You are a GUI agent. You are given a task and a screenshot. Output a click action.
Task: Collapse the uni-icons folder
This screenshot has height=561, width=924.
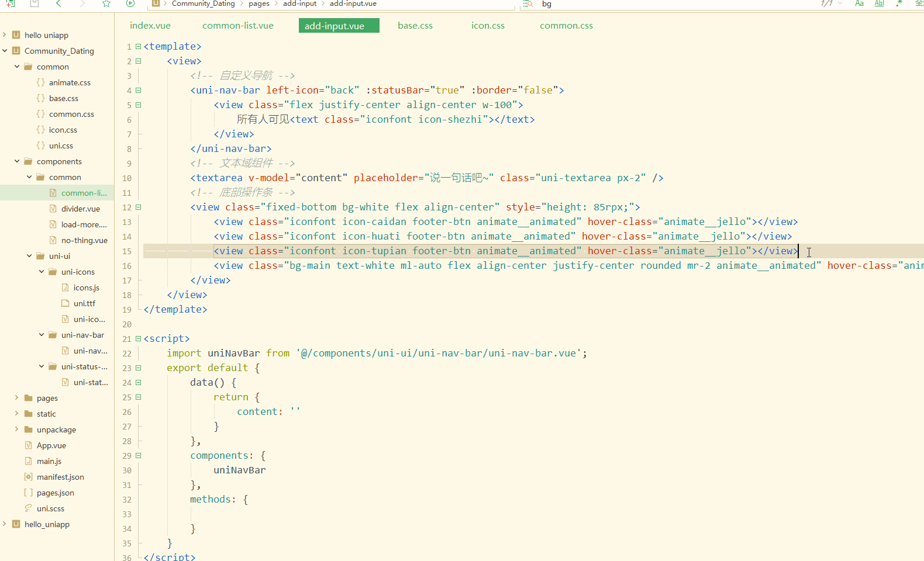tap(42, 272)
